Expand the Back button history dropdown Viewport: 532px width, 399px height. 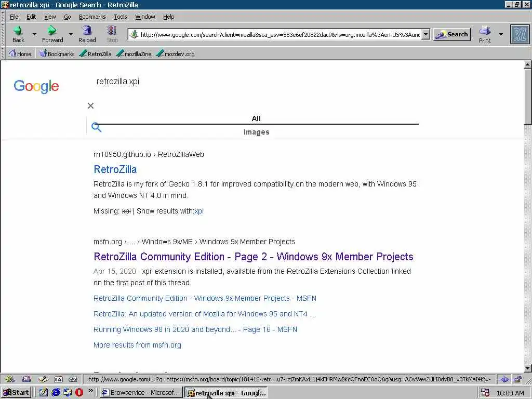tap(34, 34)
